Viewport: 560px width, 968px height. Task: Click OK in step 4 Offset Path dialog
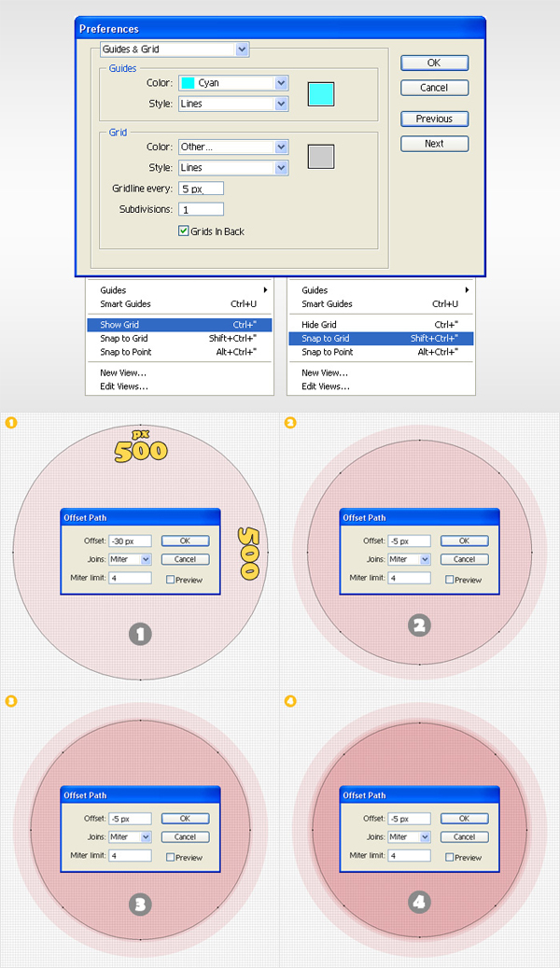[x=464, y=819]
